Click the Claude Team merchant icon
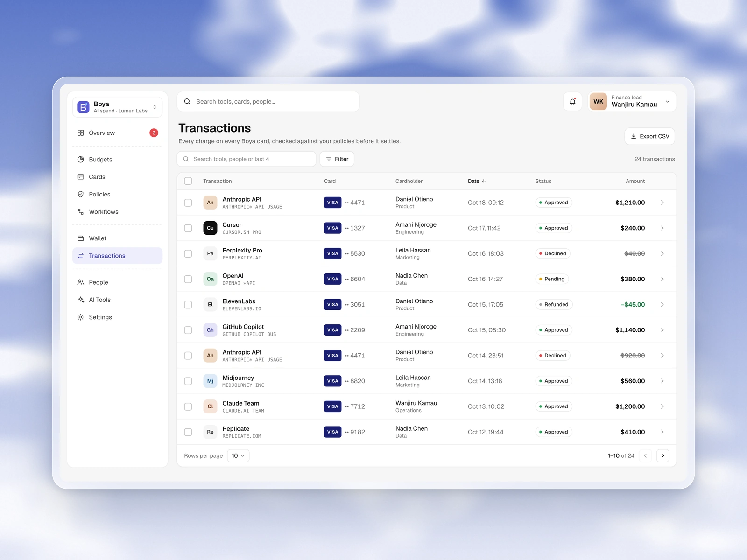Screen dimensions: 747x560 point(210,406)
